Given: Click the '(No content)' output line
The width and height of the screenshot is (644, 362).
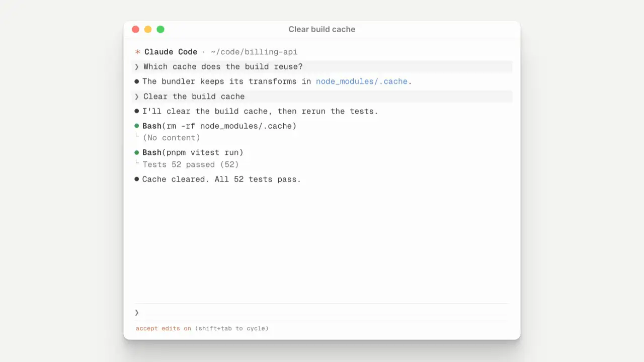Looking at the screenshot, I should [171, 138].
